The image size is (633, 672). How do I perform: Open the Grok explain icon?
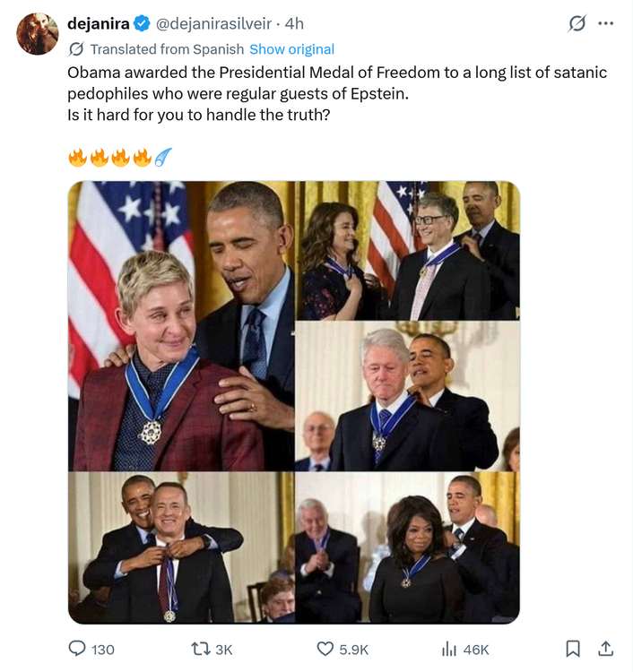click(x=577, y=23)
